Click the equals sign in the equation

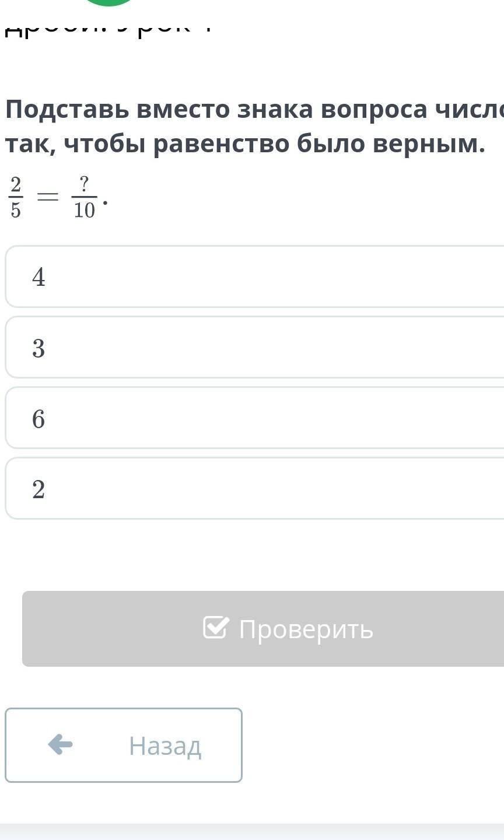pos(48,198)
